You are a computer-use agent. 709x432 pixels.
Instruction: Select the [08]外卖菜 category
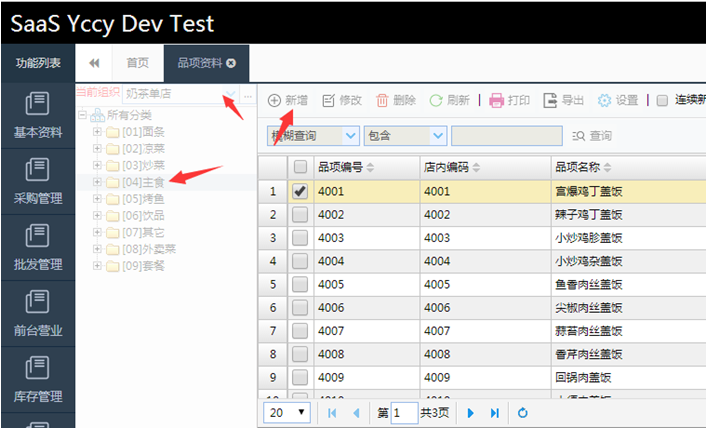[149, 249]
